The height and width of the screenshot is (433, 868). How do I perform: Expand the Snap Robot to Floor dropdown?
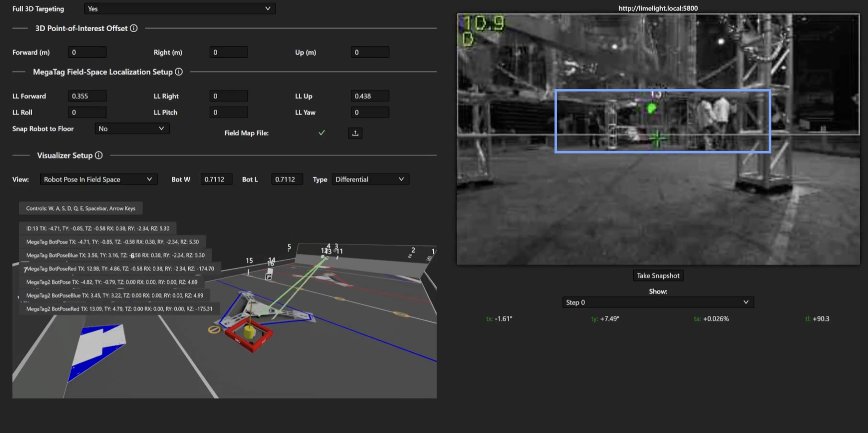pyautogui.click(x=132, y=129)
